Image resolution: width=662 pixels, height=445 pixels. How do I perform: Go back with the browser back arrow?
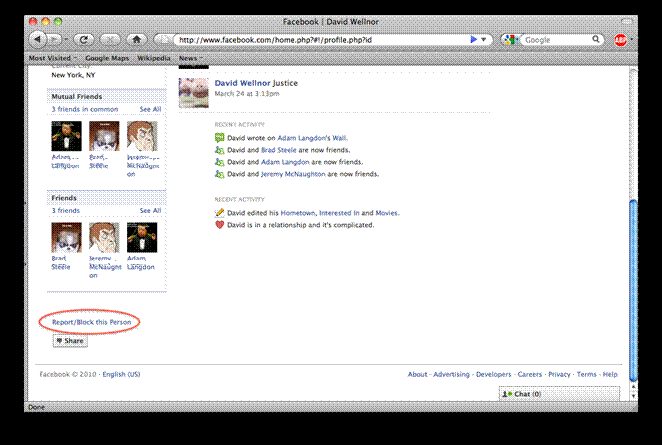click(37, 40)
